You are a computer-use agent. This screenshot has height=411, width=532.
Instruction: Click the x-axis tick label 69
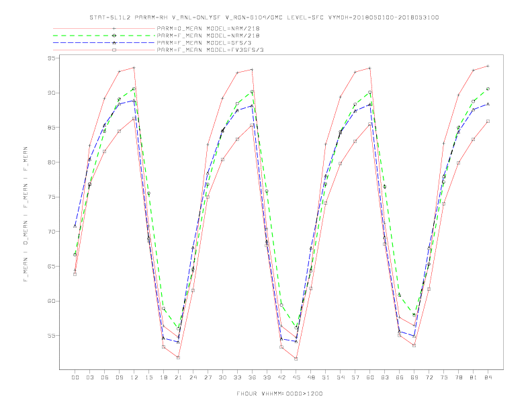[414, 377]
